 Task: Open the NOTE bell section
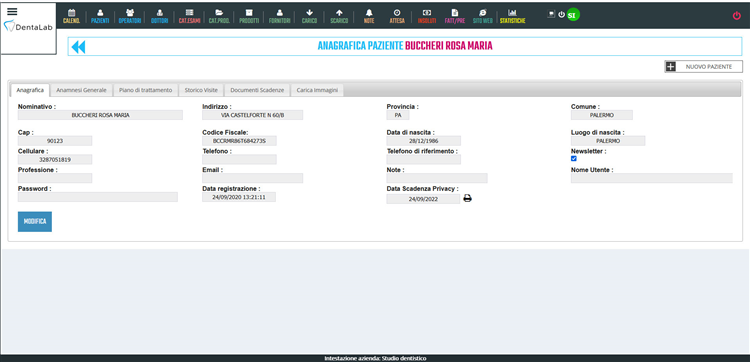click(369, 16)
